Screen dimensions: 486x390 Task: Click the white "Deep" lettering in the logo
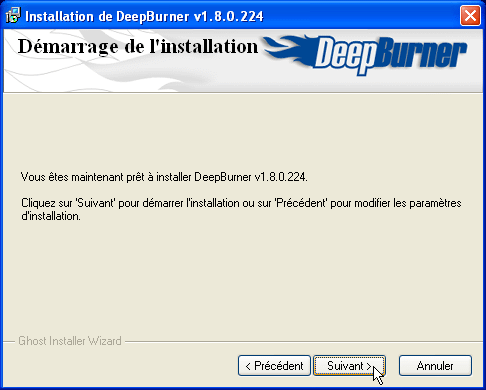click(345, 54)
